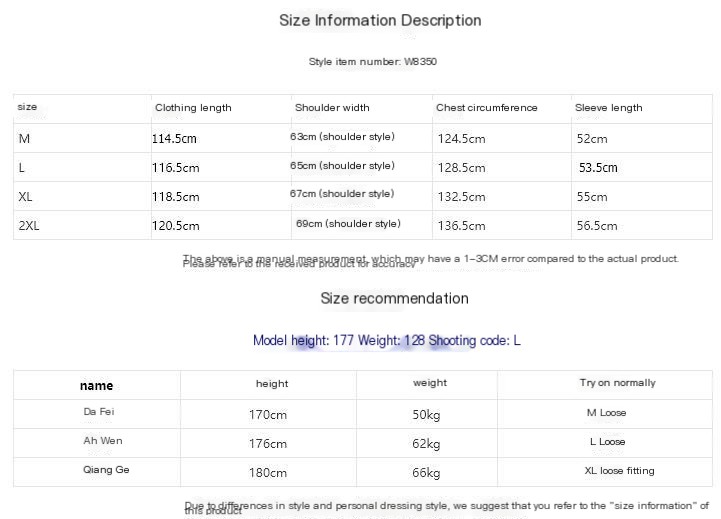Screen dimensions: 721x519
Task: Select the style item number W8350 text
Action: coord(372,62)
